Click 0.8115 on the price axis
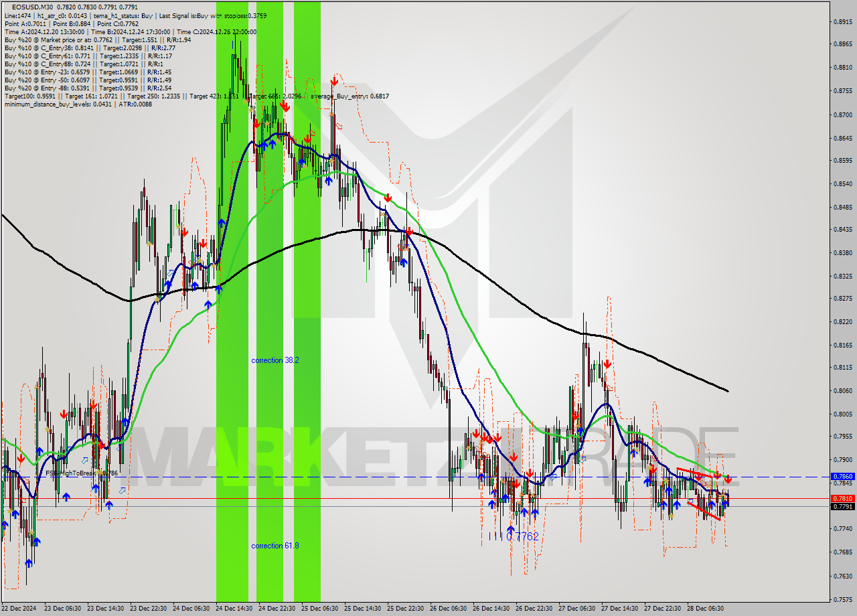 click(843, 368)
